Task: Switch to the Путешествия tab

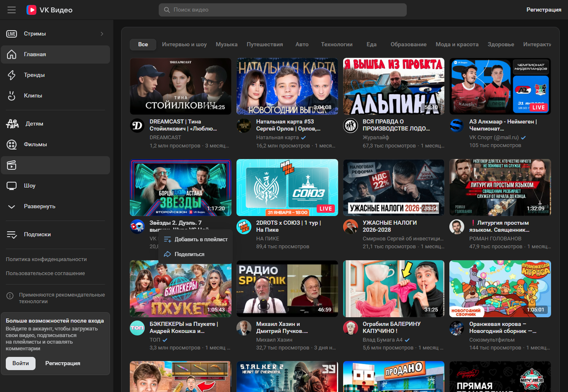Action: (265, 44)
